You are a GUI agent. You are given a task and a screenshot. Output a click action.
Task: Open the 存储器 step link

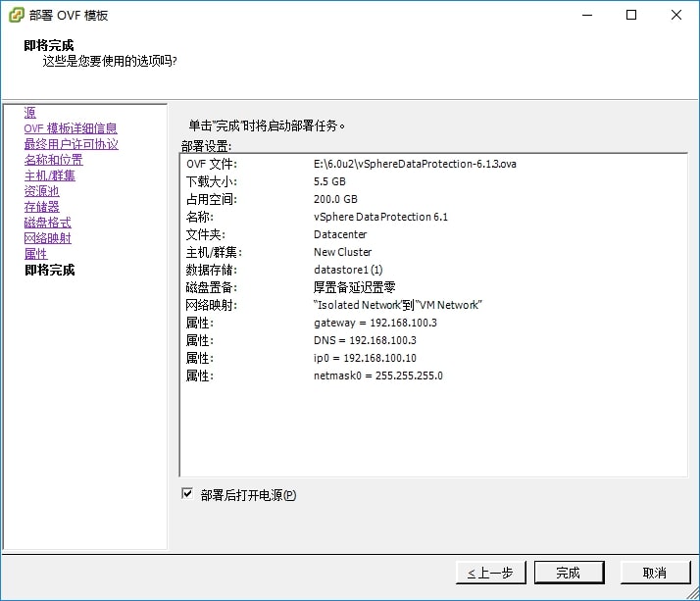[41, 207]
